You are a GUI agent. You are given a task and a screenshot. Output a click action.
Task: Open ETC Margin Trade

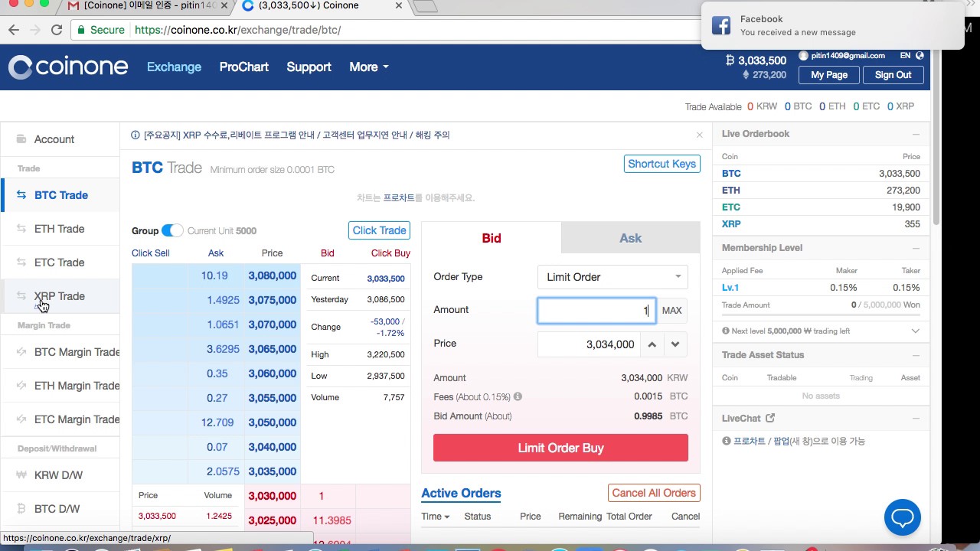tap(60, 419)
